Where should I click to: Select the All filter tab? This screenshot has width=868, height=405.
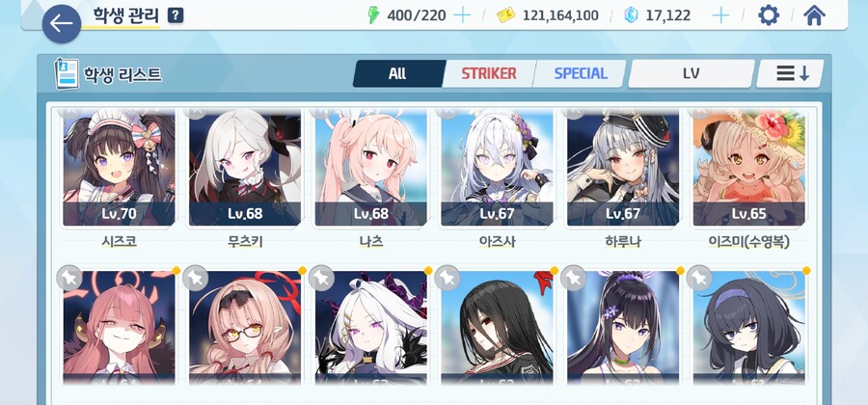tap(398, 73)
